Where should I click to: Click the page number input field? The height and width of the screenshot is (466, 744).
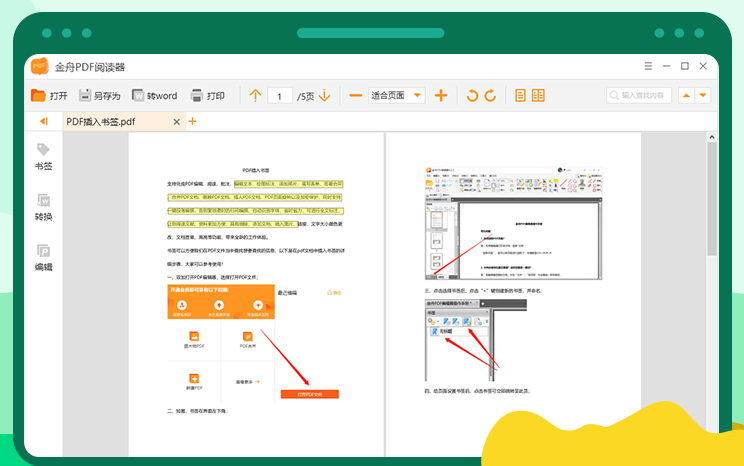[279, 96]
